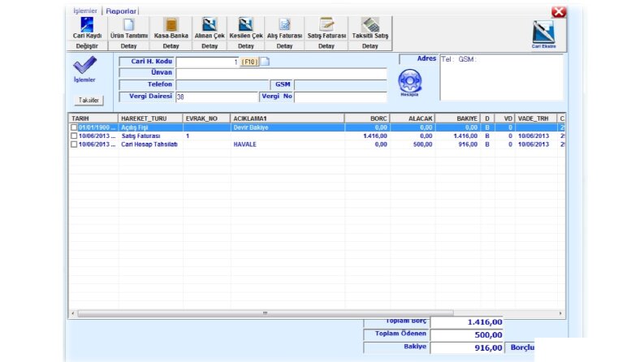The height and width of the screenshot is (362, 644).
Task: Click the Toplam Borç total value 1.416,00
Action: point(467,322)
